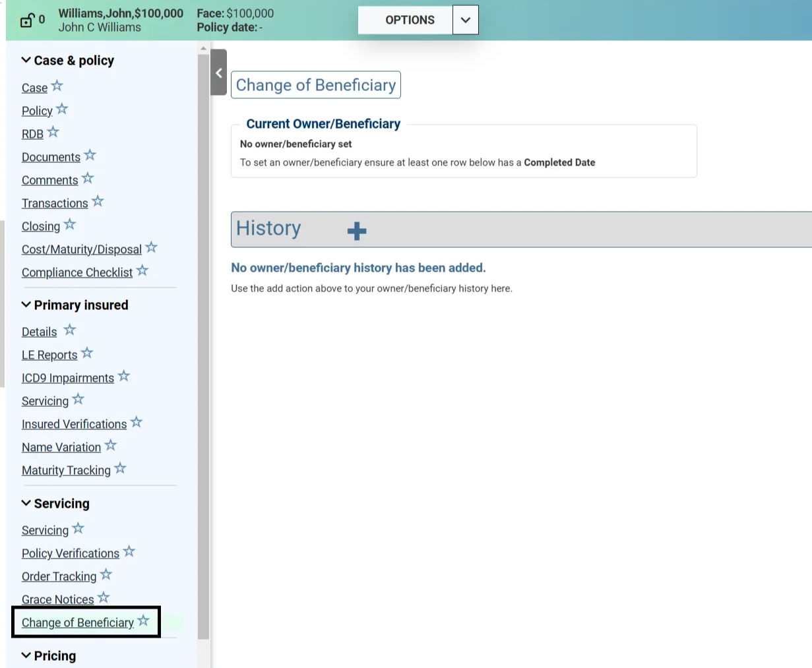The image size is (812, 668).
Task: Collapse the Case & policy section
Action: [x=26, y=60]
